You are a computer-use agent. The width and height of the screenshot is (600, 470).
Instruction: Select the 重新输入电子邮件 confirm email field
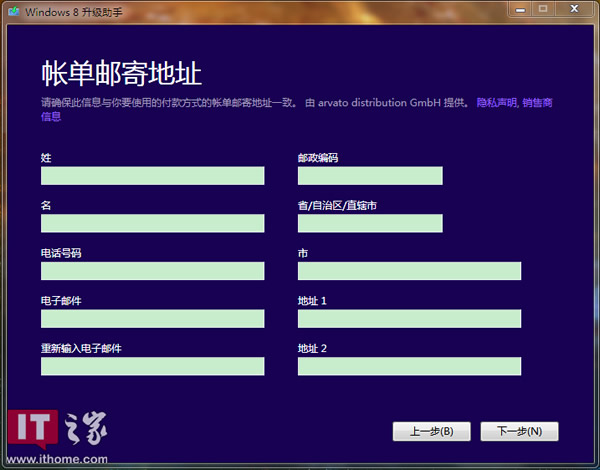coord(152,366)
